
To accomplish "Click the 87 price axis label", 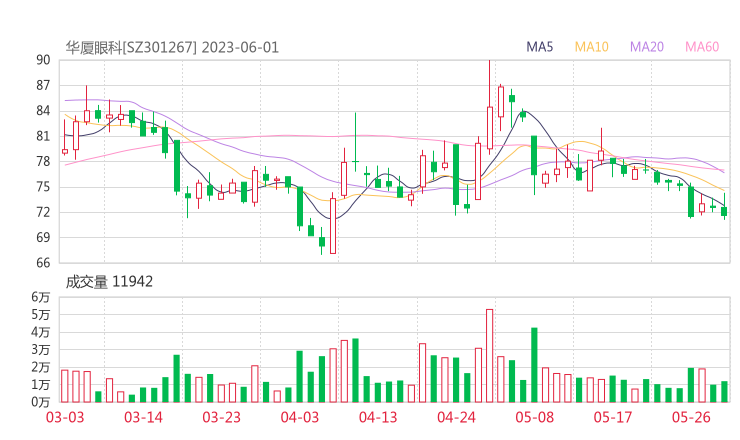I will (43, 85).
